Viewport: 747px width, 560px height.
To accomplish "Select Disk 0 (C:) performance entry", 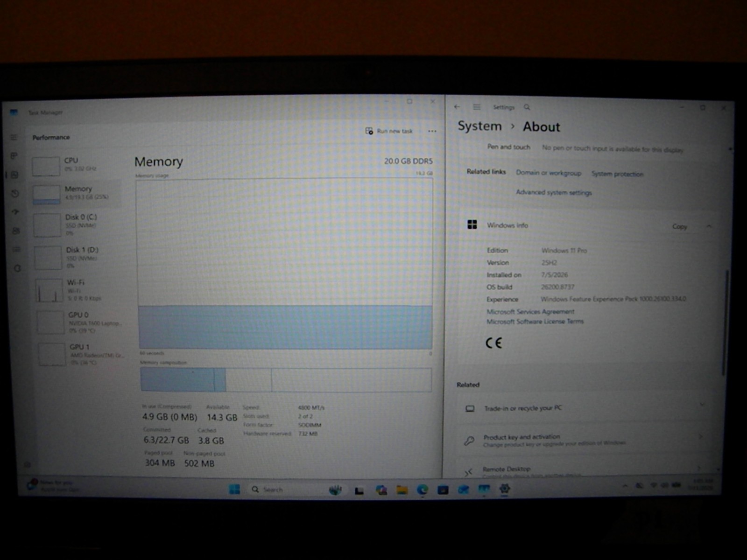I will pos(78,225).
